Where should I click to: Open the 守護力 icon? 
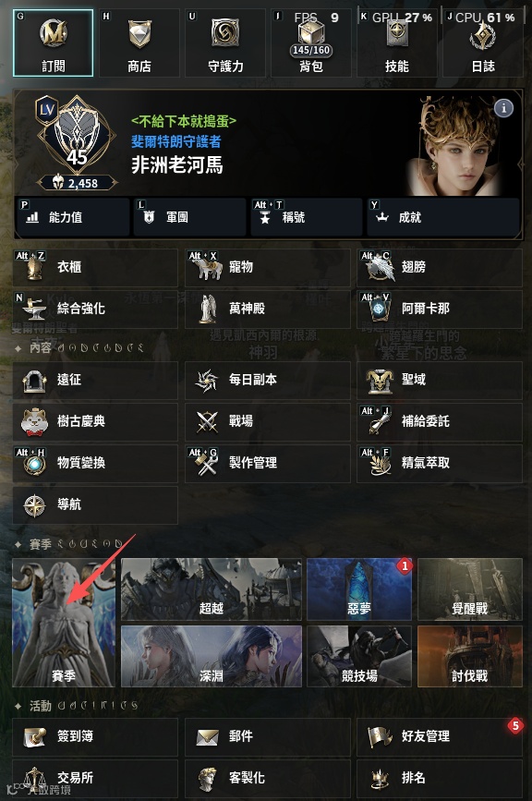click(225, 32)
